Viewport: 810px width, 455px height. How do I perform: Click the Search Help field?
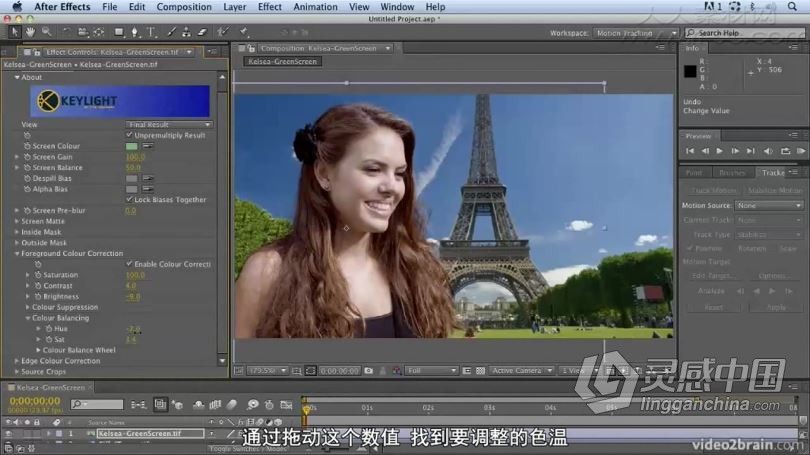[744, 33]
